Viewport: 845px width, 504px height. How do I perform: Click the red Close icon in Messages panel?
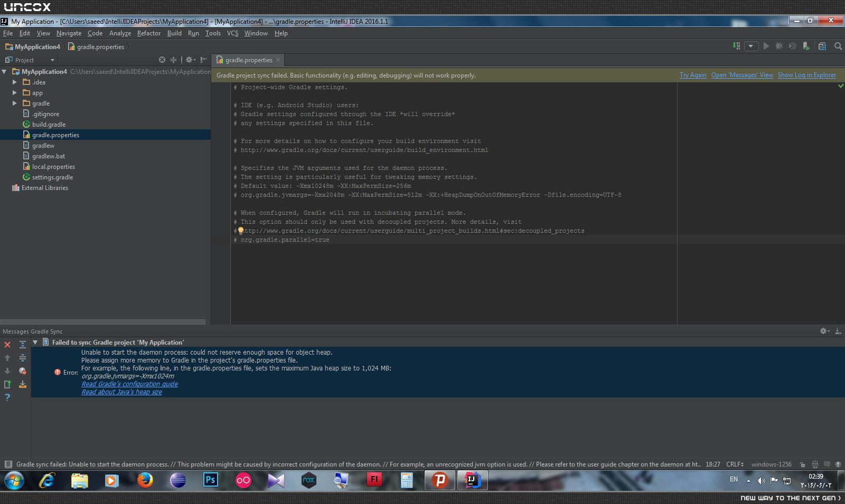point(7,345)
